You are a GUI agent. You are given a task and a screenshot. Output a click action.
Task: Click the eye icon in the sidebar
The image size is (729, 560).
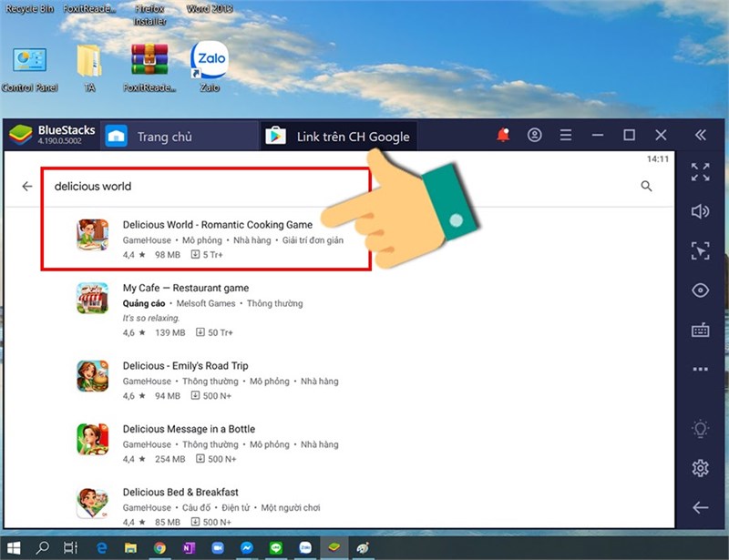click(700, 290)
